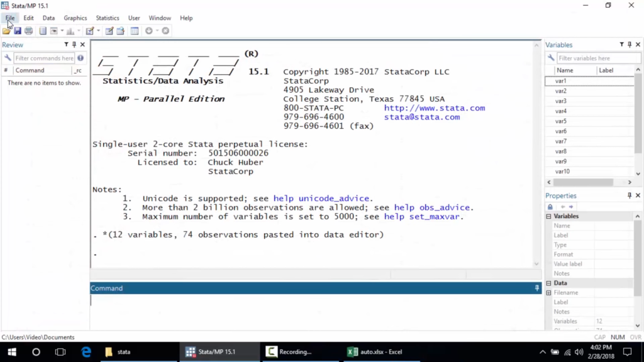Open the Edit menu

(x=28, y=18)
